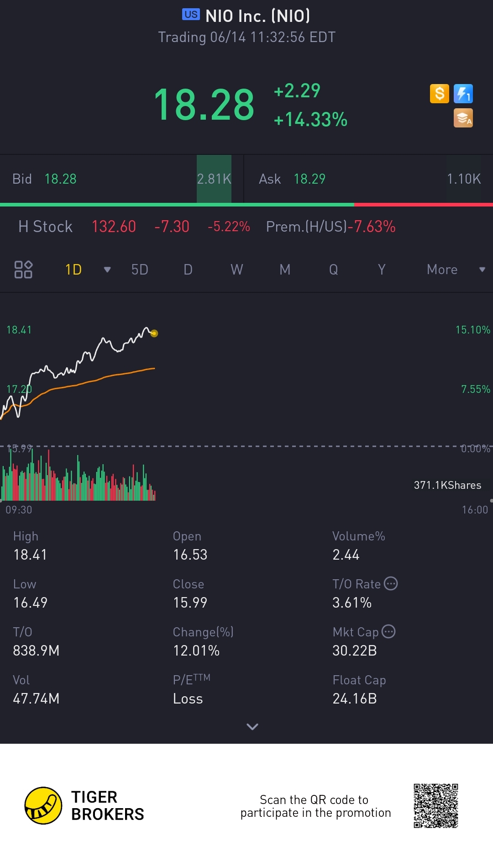
Task: Expand the More timeframes dropdown
Action: pyautogui.click(x=482, y=270)
